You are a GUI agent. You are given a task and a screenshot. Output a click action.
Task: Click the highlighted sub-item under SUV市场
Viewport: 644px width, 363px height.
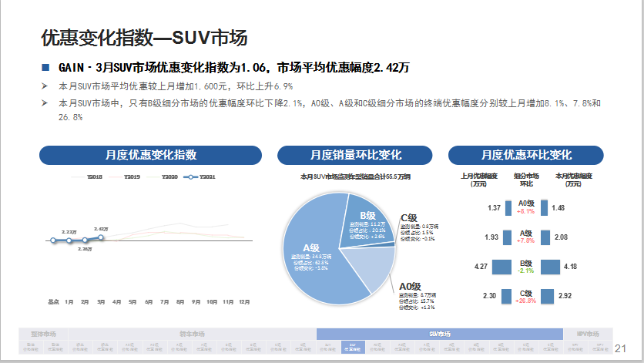coord(351,346)
